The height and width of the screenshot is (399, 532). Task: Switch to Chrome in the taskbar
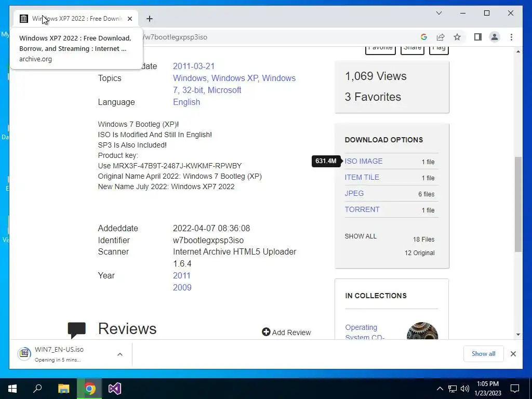pyautogui.click(x=89, y=389)
